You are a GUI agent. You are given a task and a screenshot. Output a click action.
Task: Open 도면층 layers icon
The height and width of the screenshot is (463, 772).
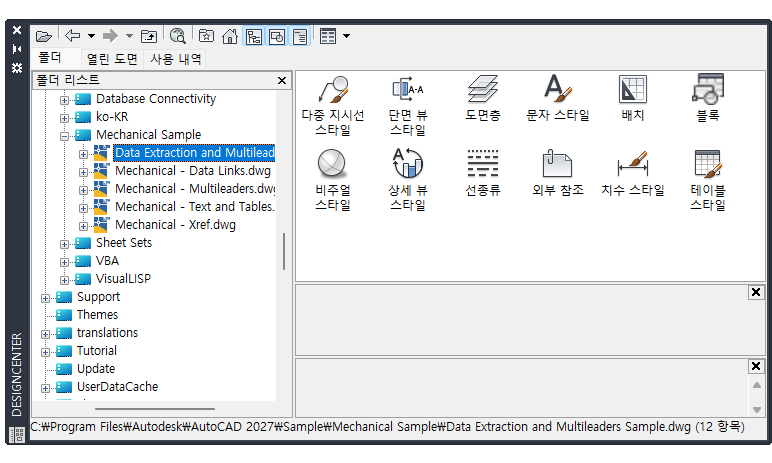(483, 98)
